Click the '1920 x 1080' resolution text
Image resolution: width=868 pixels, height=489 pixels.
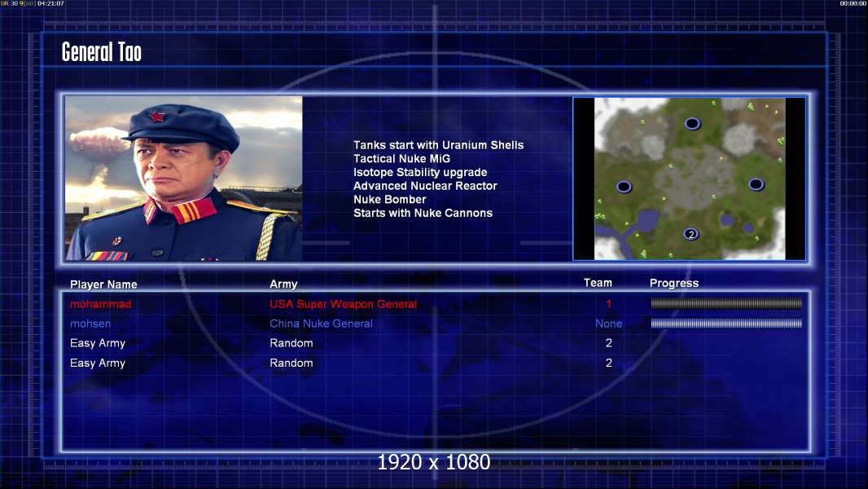434,462
